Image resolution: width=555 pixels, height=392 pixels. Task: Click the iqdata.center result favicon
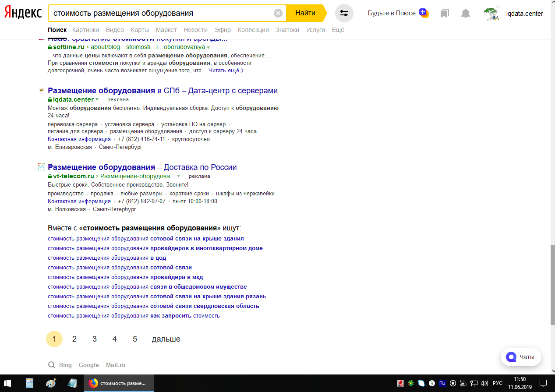pos(42,90)
